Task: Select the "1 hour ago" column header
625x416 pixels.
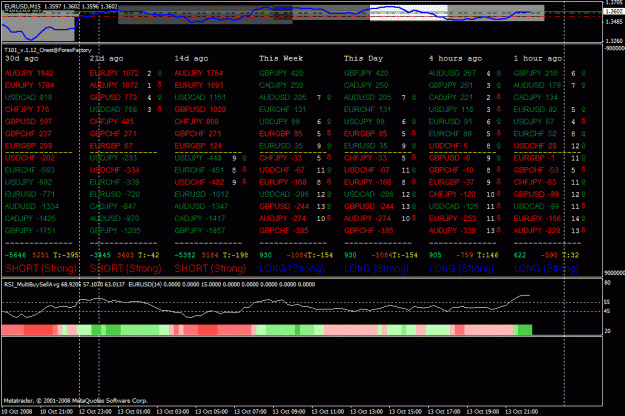Action: tap(538, 58)
